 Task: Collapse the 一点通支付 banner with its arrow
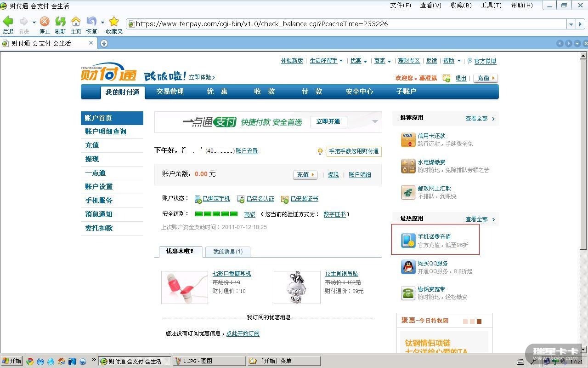click(x=375, y=122)
